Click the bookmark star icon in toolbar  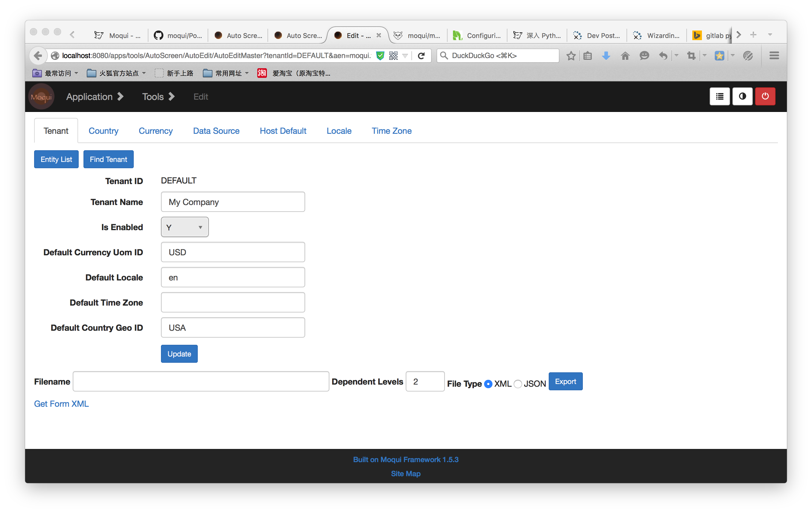click(x=571, y=56)
